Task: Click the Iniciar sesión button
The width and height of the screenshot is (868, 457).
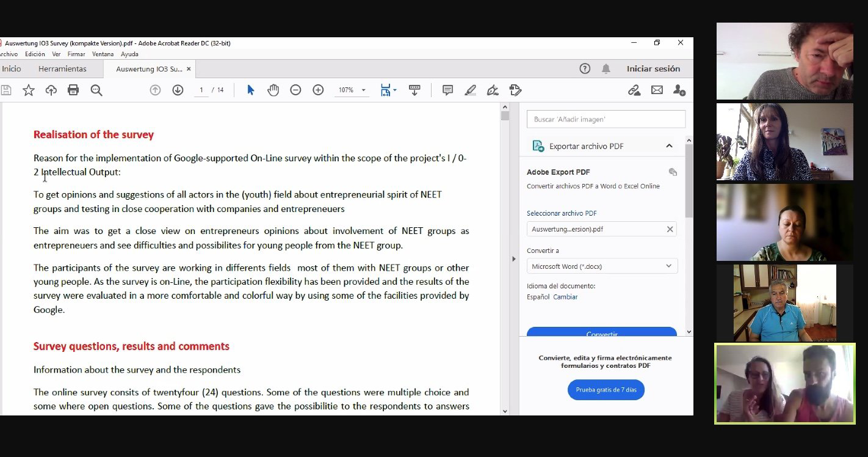Action: pos(653,68)
